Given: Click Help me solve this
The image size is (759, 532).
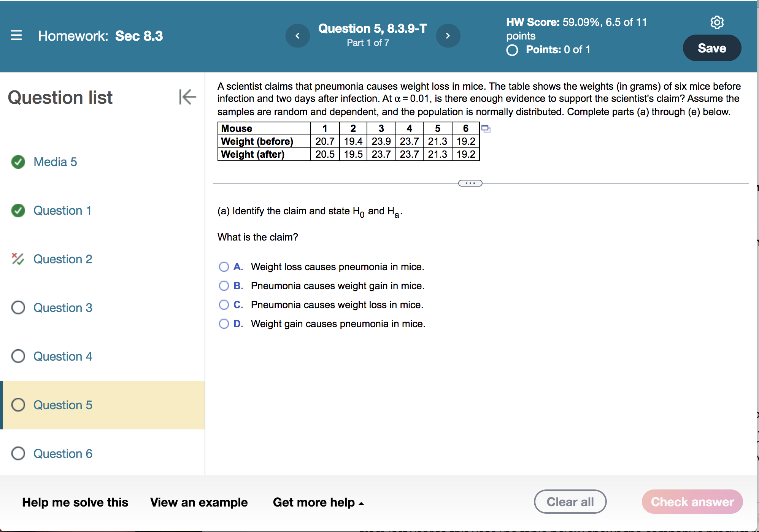Looking at the screenshot, I should (x=75, y=502).
